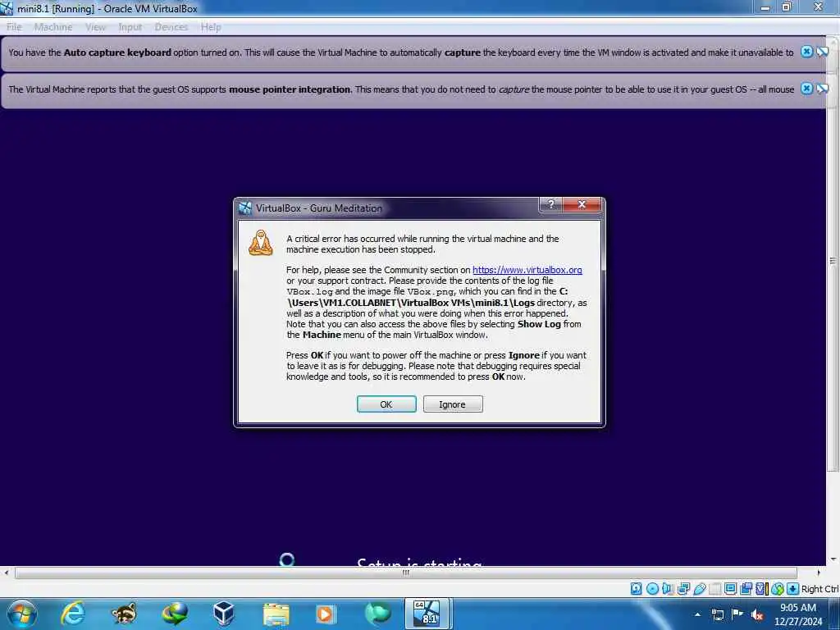Image resolution: width=840 pixels, height=630 pixels.
Task: Click the USB devices status icon
Action: coord(699,589)
